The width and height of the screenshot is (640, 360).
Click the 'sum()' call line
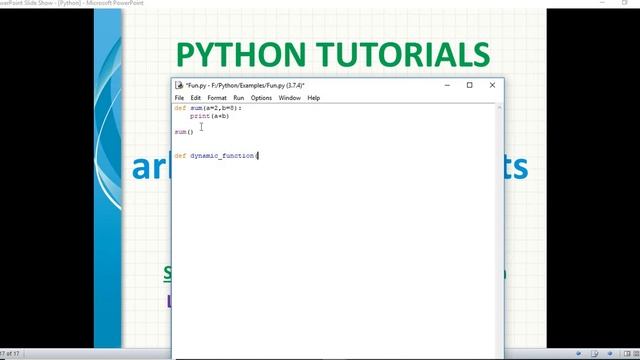click(x=184, y=132)
